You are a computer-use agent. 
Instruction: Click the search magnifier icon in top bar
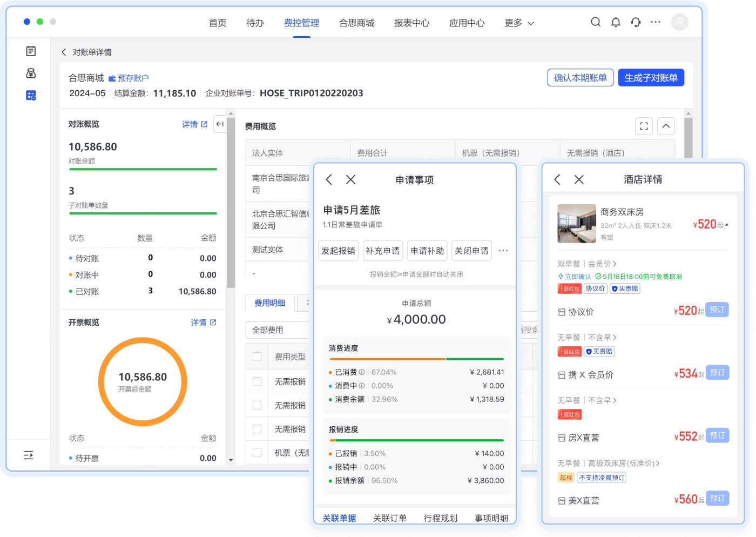click(x=596, y=22)
